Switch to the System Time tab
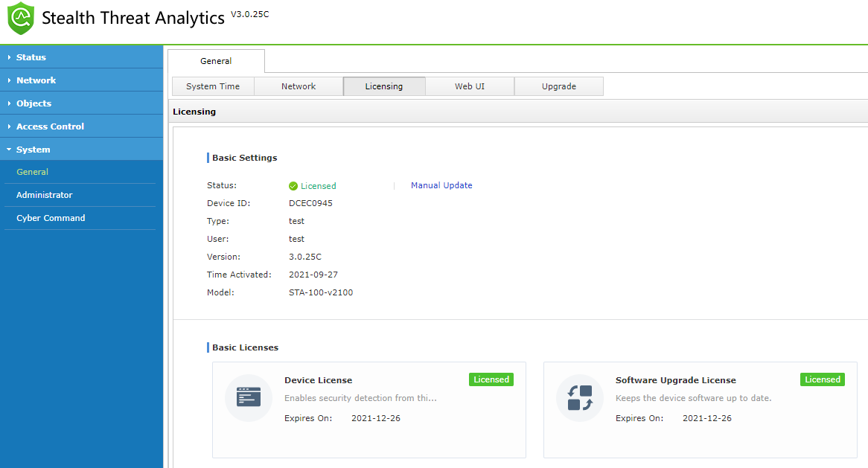The image size is (868, 468). (213, 86)
